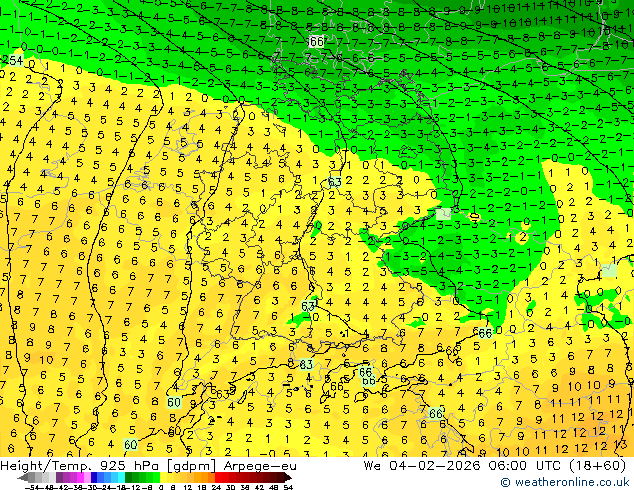Screen dimensions: 634x490
Task: Click the cyan segment of color scale
Action: pos(122,478)
